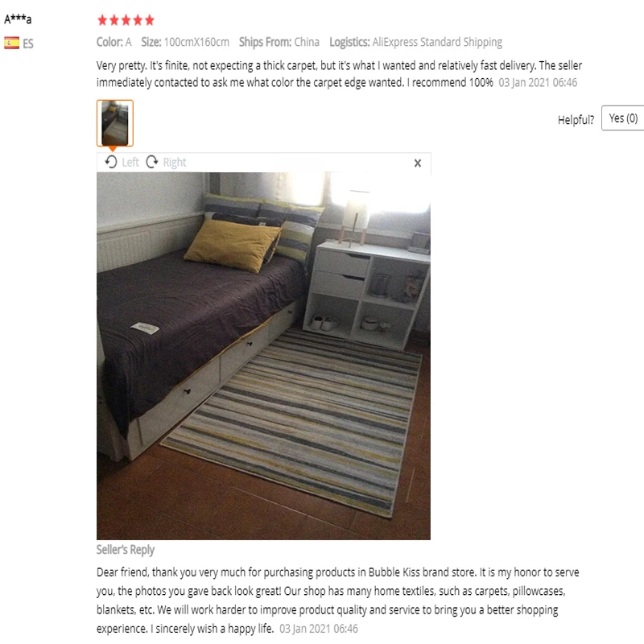This screenshot has height=644, width=644.
Task: Click the Spain flag icon
Action: click(x=11, y=43)
